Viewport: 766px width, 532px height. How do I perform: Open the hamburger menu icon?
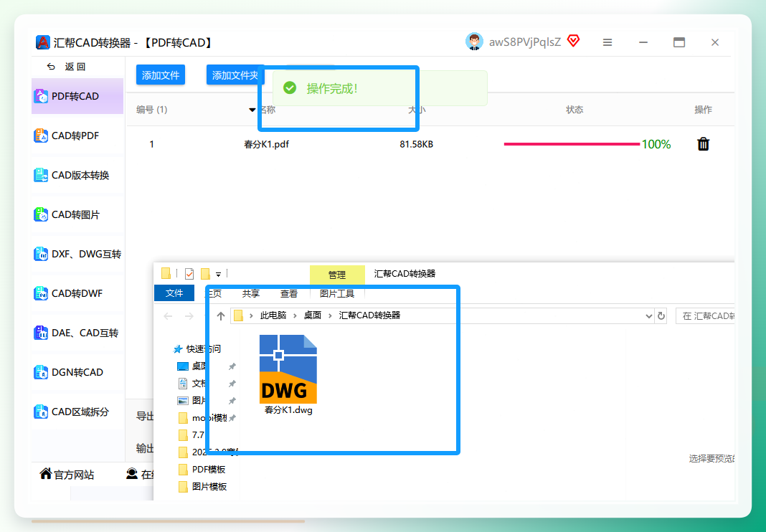point(607,42)
